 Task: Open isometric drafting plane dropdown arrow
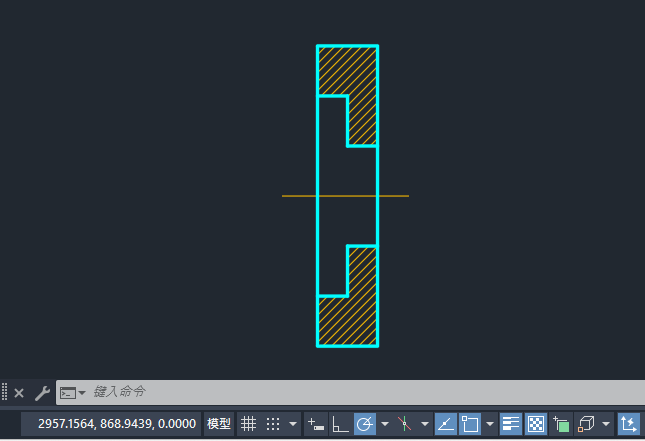click(x=425, y=424)
